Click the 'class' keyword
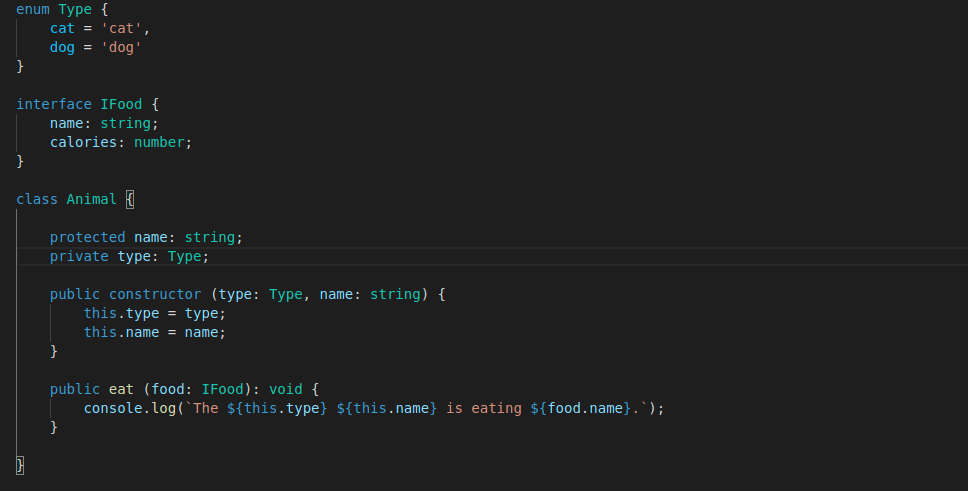Screen dimensions: 968x491 point(37,199)
